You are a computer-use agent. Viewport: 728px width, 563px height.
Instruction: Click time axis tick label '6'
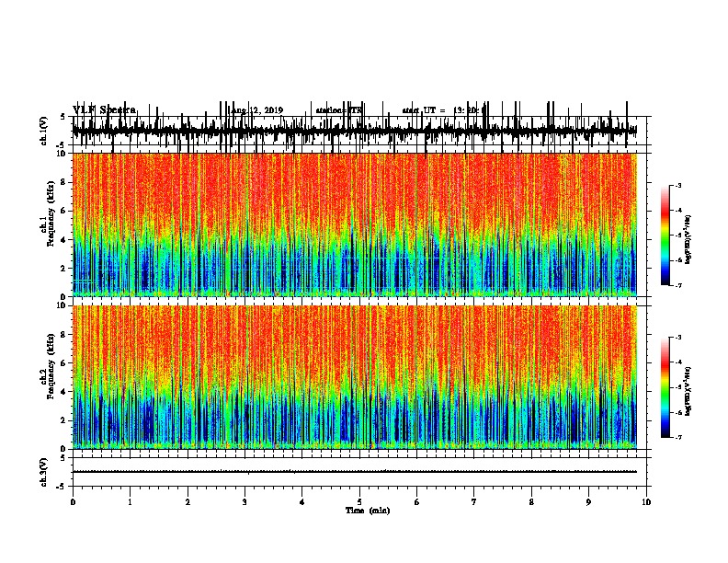point(417,502)
